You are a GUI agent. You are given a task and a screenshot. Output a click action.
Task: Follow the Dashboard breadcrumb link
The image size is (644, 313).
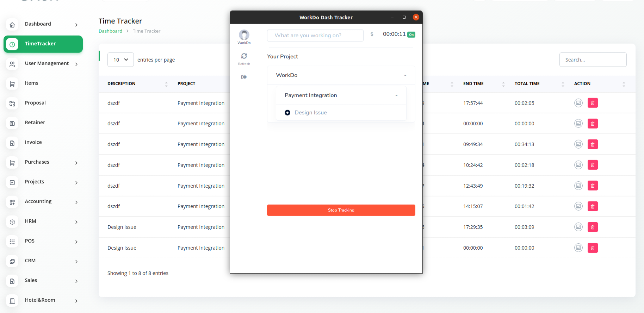[110, 31]
